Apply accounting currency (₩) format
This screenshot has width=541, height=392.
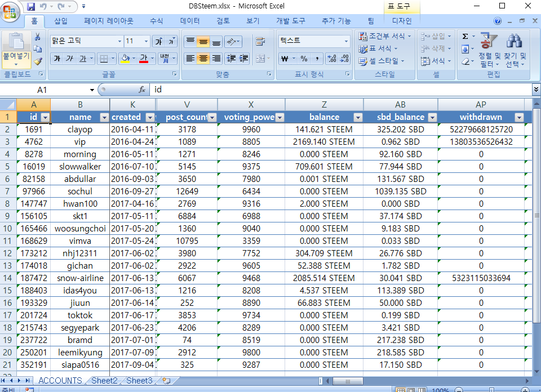coord(285,59)
